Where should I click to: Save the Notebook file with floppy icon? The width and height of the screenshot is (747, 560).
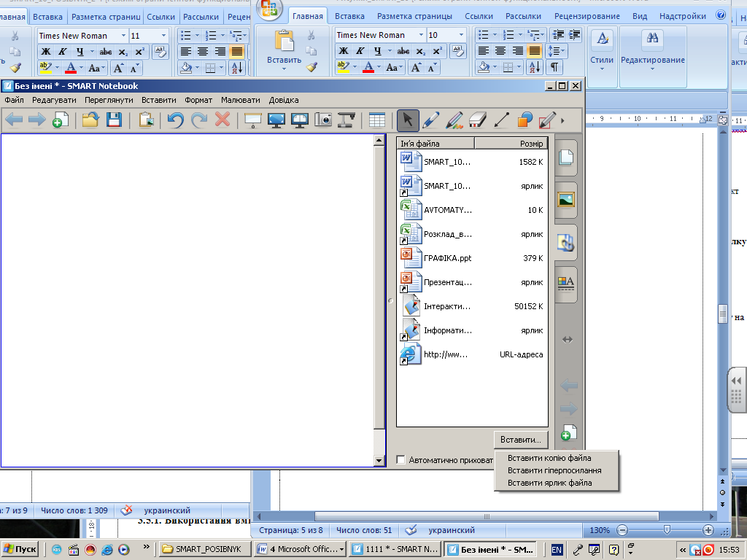pos(114,120)
